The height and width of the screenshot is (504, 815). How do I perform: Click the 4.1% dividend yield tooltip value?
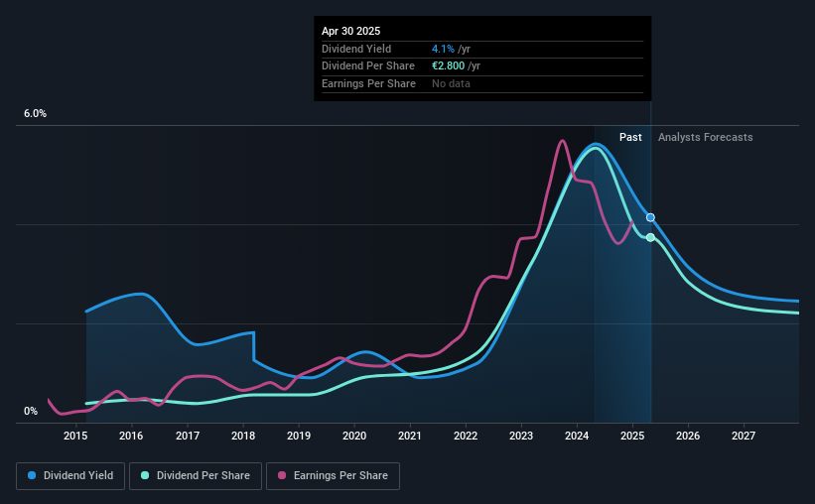[444, 49]
